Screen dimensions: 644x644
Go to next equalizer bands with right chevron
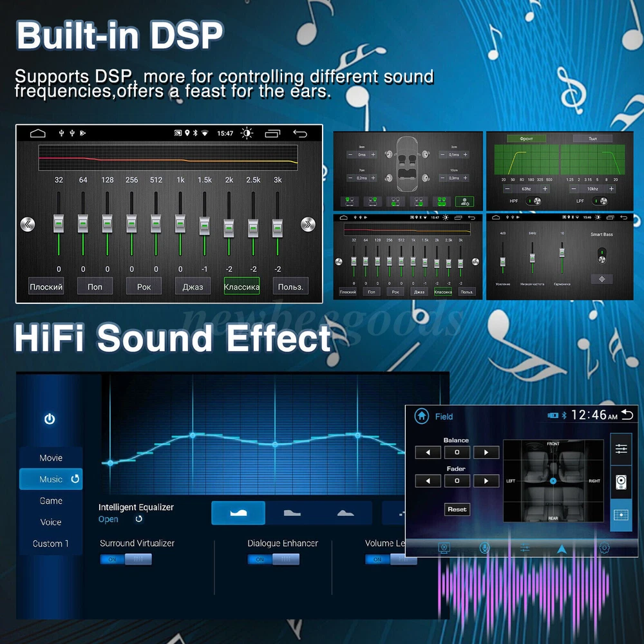tap(308, 224)
